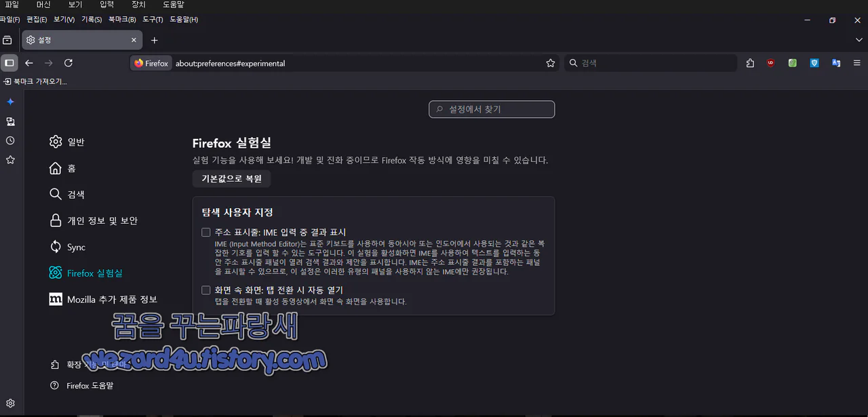Select Firefox 실험실 category
The height and width of the screenshot is (417, 868).
tap(86, 273)
